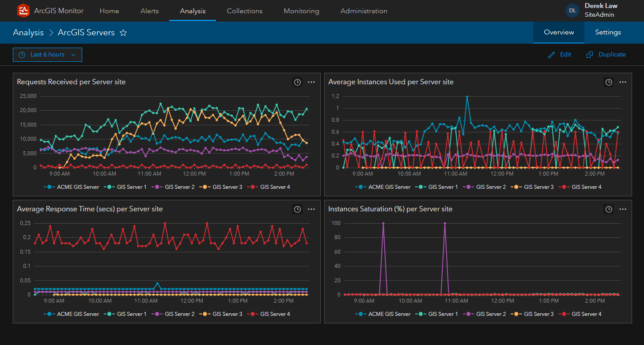Toggle GIS Server 3 in Requests Received legend
Viewport: 644px width, 345px height.
(221, 187)
